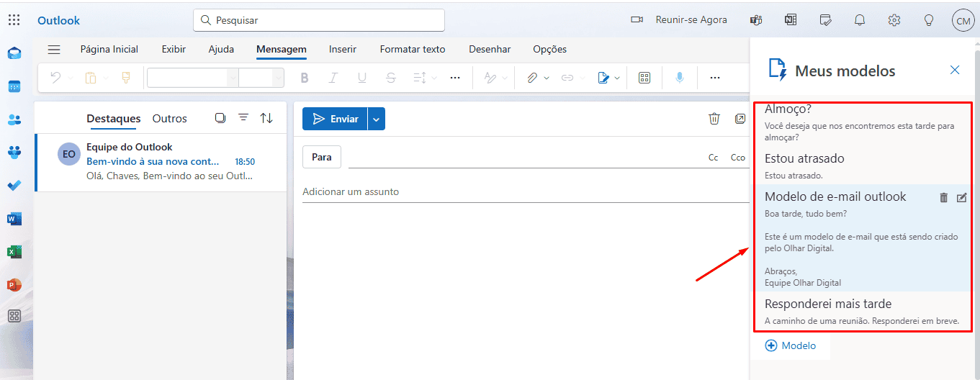Switch to the Ajuda tab

point(221,50)
